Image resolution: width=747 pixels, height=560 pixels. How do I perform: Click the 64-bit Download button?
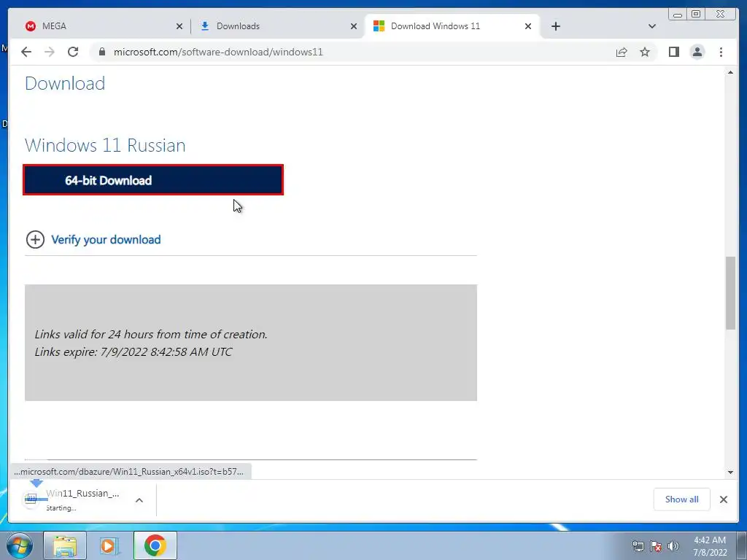point(153,180)
